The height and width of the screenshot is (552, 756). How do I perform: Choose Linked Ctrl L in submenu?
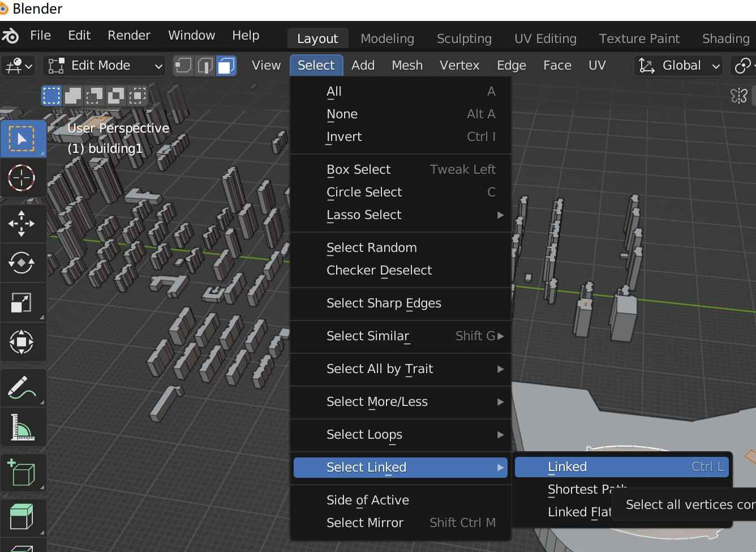coord(622,467)
